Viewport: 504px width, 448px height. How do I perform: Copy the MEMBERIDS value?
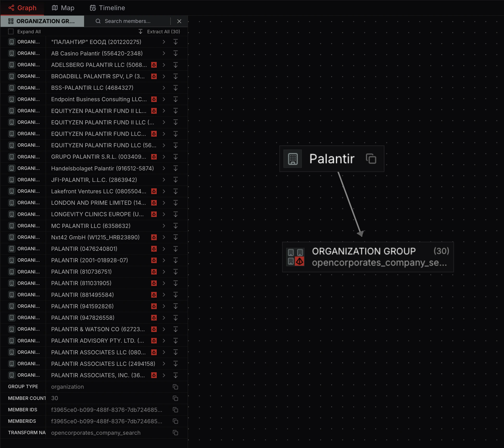pyautogui.click(x=175, y=421)
